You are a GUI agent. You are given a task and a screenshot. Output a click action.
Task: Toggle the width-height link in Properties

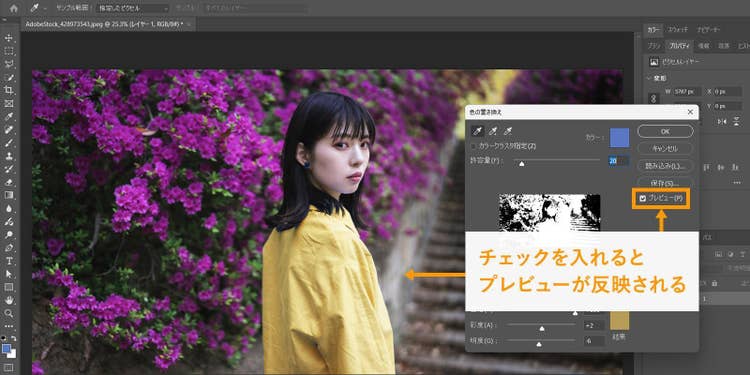653,99
